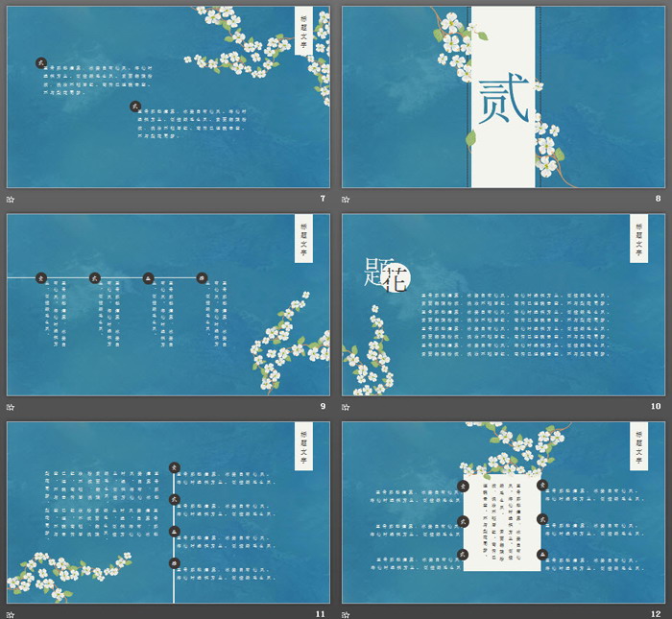
Task: Click slide number 12 label
Action: click(x=656, y=614)
